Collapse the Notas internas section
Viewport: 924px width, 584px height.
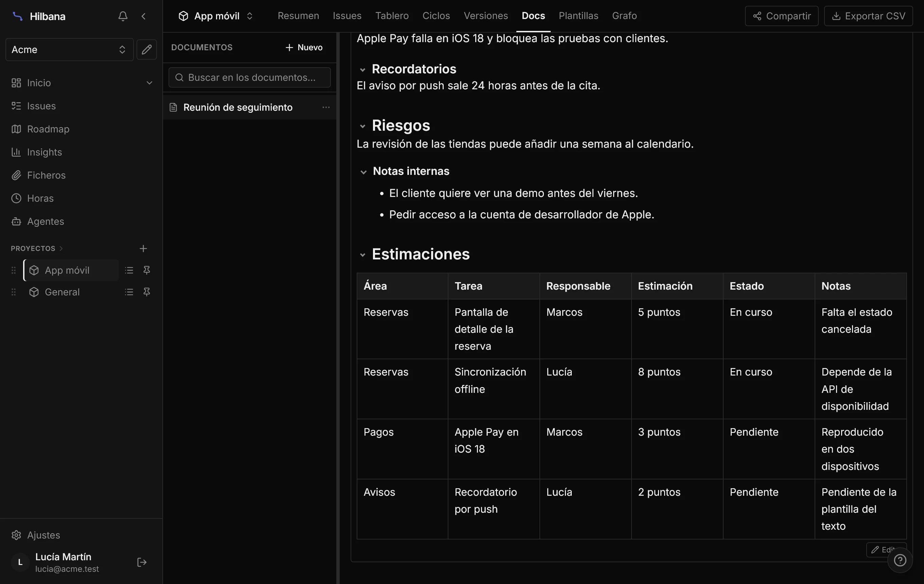(363, 172)
